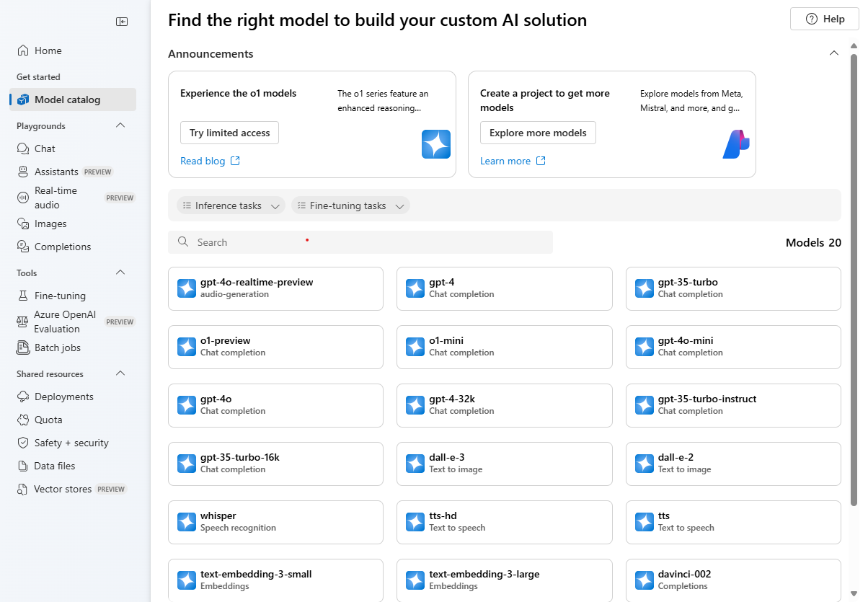Click the Azure AI logo in announcement card
The height and width of the screenshot is (602, 868).
736,144
